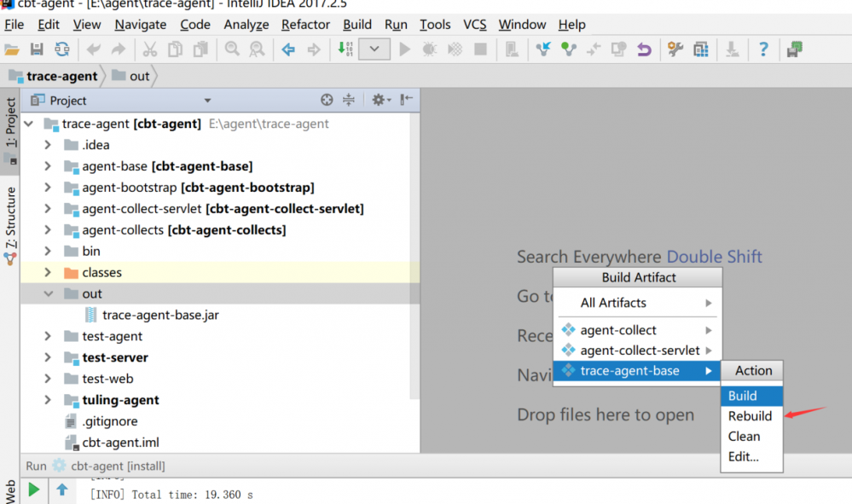This screenshot has width=852, height=504.
Task: Click the blue up arrow in Run panel
Action: pyautogui.click(x=62, y=490)
